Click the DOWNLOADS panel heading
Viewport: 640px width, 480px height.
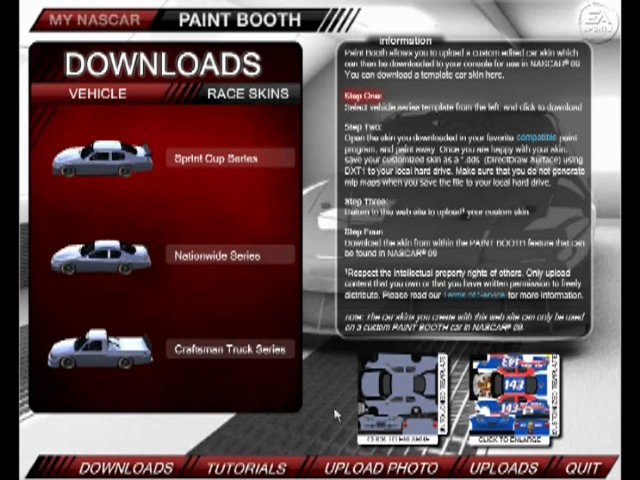click(x=162, y=64)
